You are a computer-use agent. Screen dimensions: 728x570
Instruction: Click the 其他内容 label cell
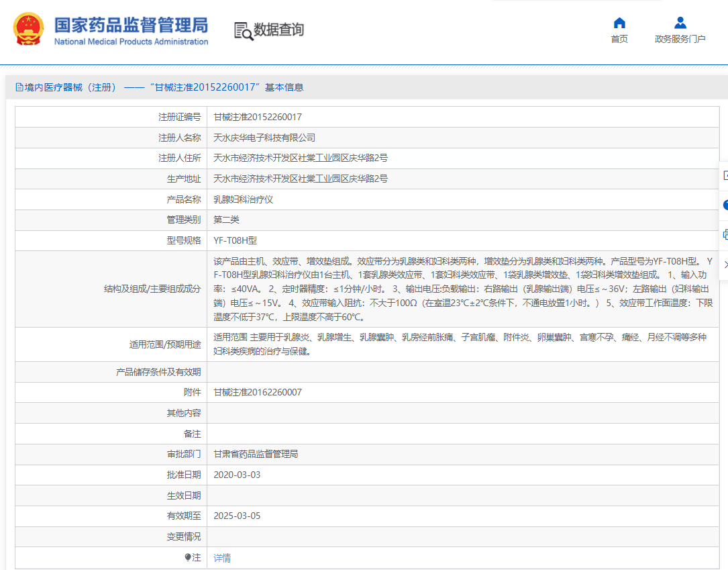(x=111, y=413)
